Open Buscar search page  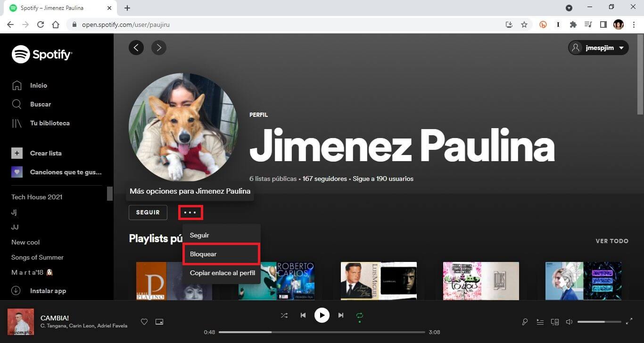click(x=40, y=104)
